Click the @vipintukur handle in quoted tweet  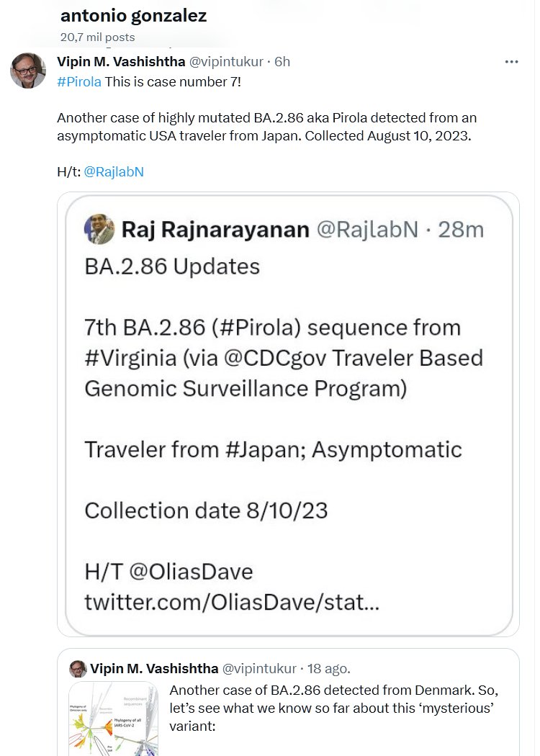tap(258, 669)
